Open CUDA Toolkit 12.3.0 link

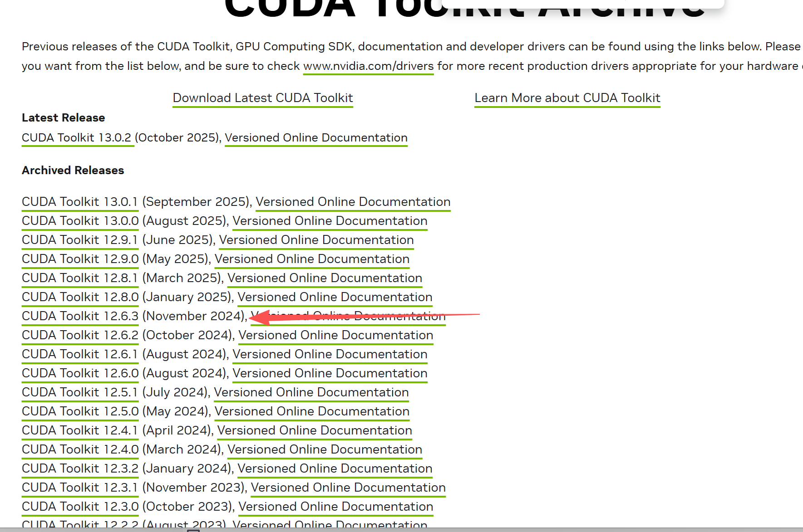point(80,507)
